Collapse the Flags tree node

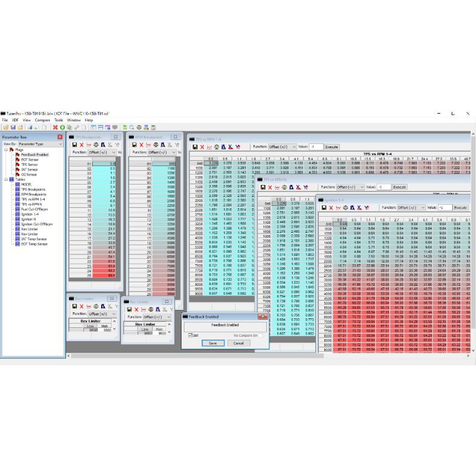6,150
